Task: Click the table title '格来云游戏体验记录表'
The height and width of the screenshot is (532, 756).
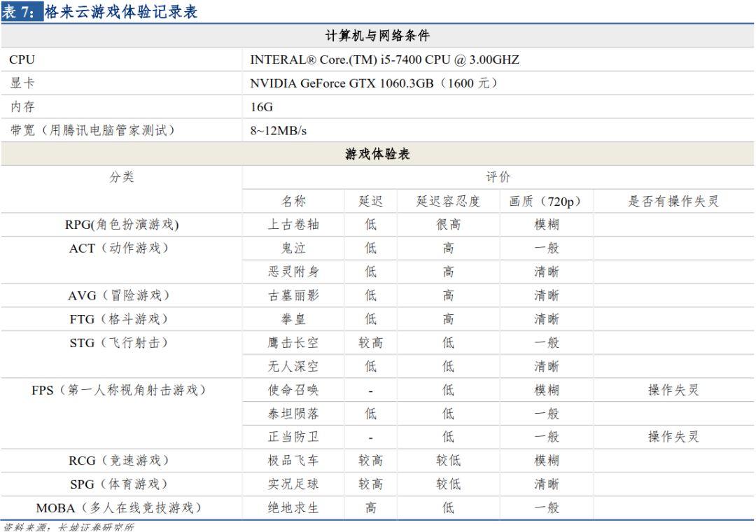Action: coord(121,11)
